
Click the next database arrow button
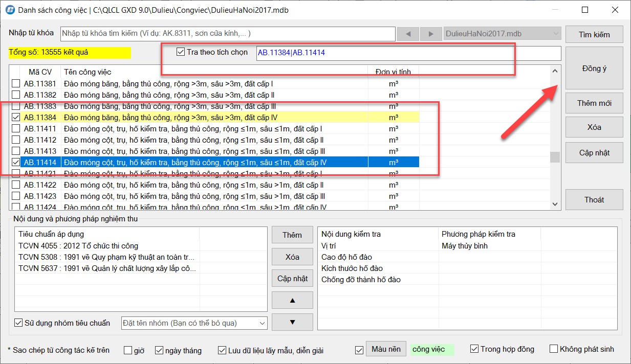click(x=430, y=34)
